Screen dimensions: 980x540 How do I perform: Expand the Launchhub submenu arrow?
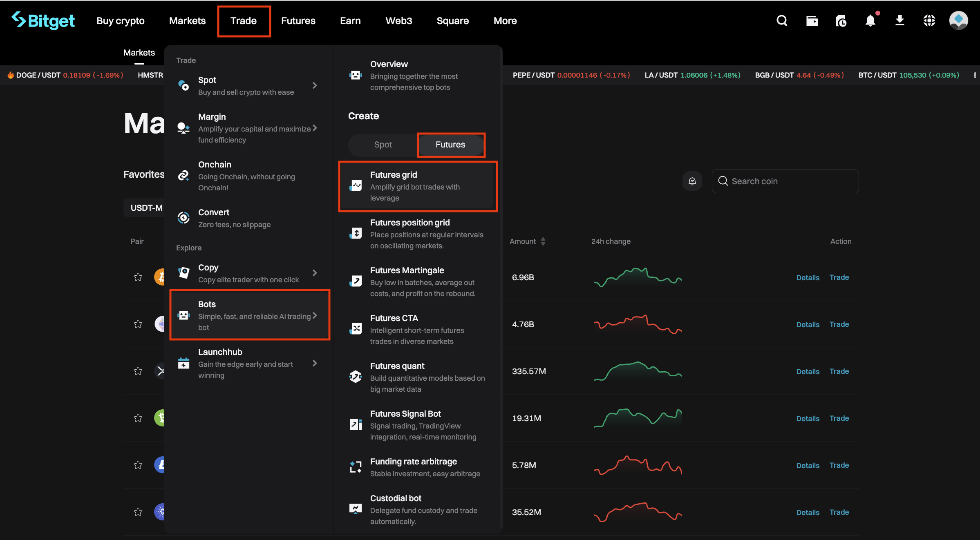point(314,363)
